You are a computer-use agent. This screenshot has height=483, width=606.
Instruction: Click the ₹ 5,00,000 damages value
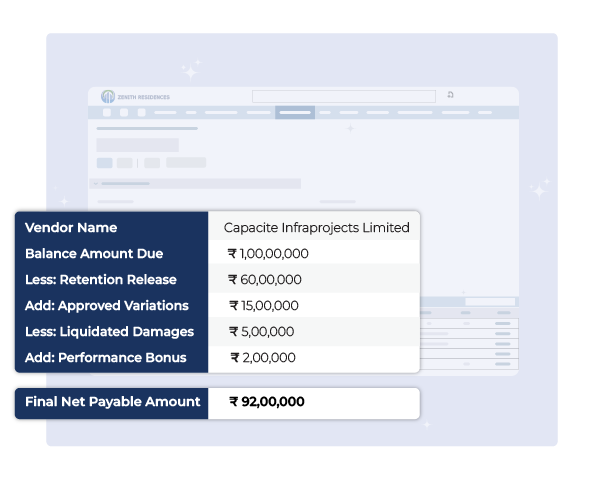pos(261,332)
